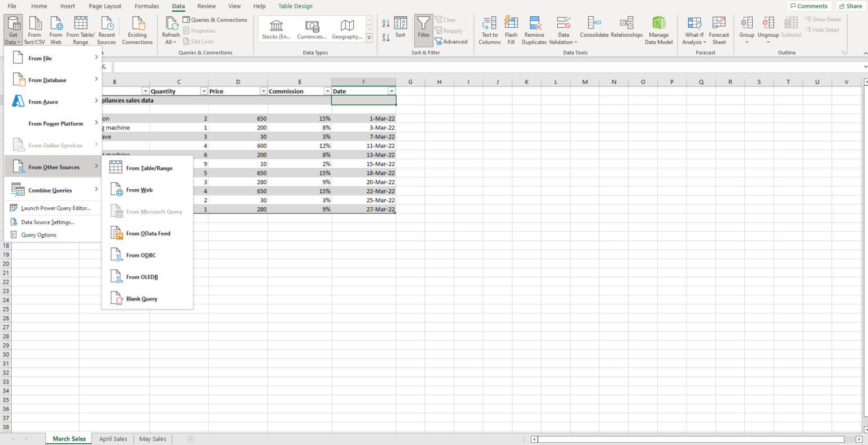Switch to the April Sales sheet

(112, 438)
